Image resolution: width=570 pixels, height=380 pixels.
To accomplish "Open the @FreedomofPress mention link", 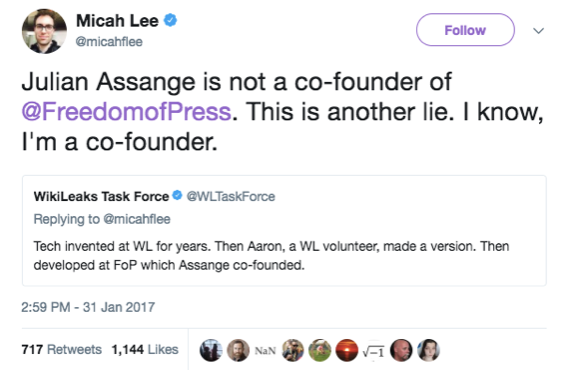I will 127,111.
